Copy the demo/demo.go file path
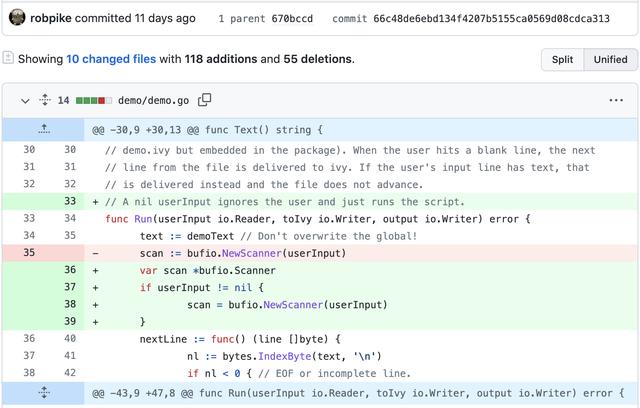Image resolution: width=640 pixels, height=408 pixels. [x=205, y=100]
